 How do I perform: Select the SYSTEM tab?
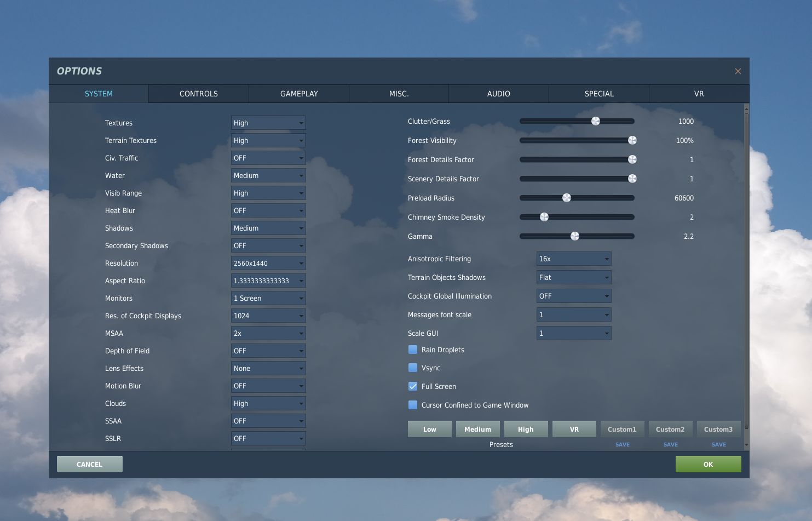(x=99, y=94)
